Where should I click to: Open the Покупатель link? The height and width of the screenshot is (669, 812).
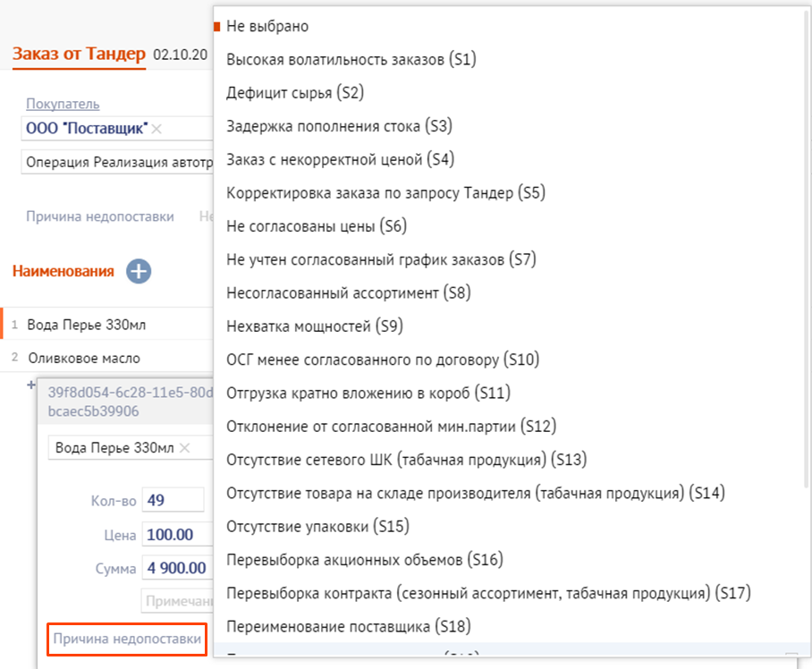pyautogui.click(x=63, y=105)
